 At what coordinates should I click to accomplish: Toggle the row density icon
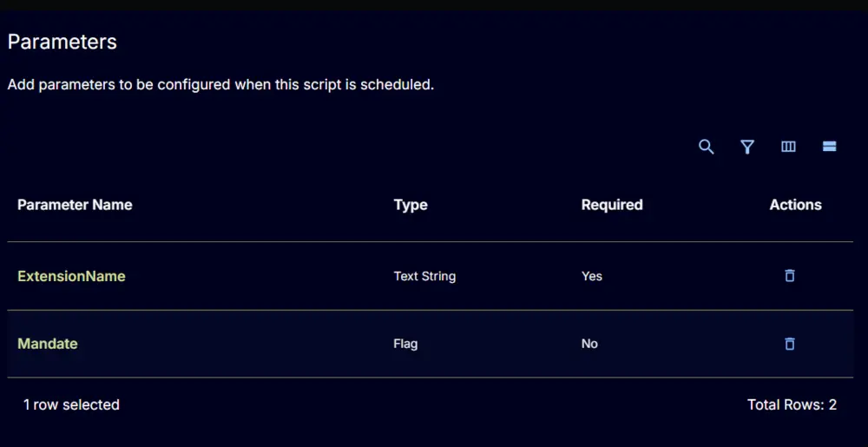(829, 146)
